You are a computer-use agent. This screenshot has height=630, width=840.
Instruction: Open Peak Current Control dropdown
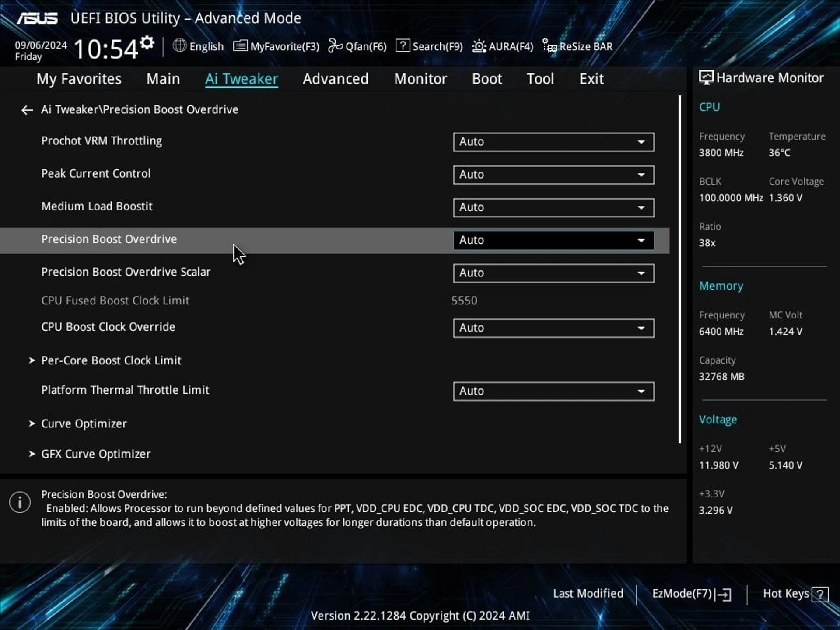(553, 175)
